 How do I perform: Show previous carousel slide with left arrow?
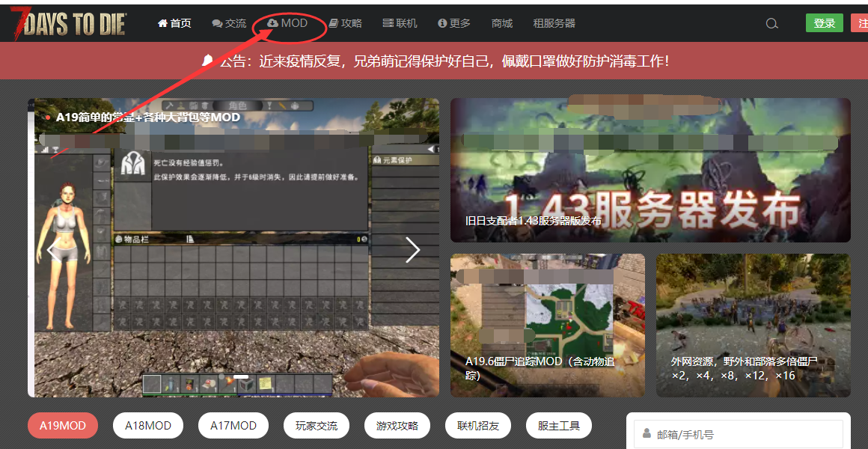[x=54, y=250]
